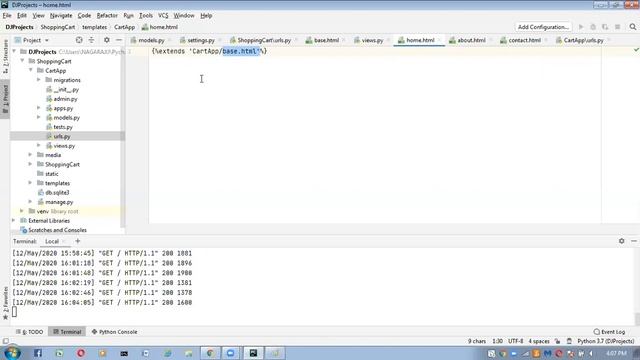Screen dimensions: 640x360
Task: Click the UTF-8 encoding status
Action: tap(516, 341)
